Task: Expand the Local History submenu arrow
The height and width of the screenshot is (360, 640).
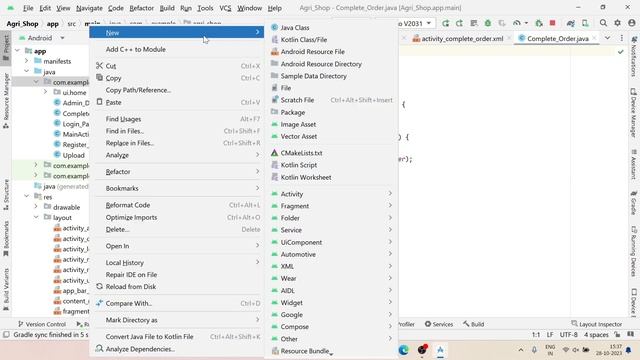Action: pyautogui.click(x=258, y=262)
